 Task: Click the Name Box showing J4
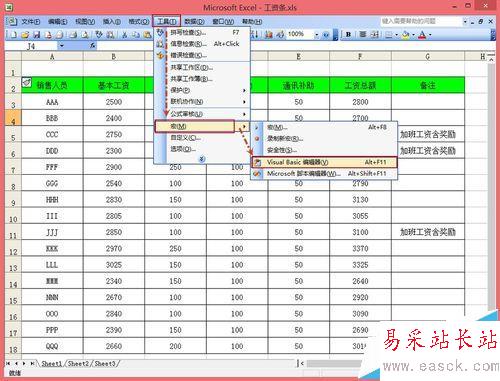point(32,46)
